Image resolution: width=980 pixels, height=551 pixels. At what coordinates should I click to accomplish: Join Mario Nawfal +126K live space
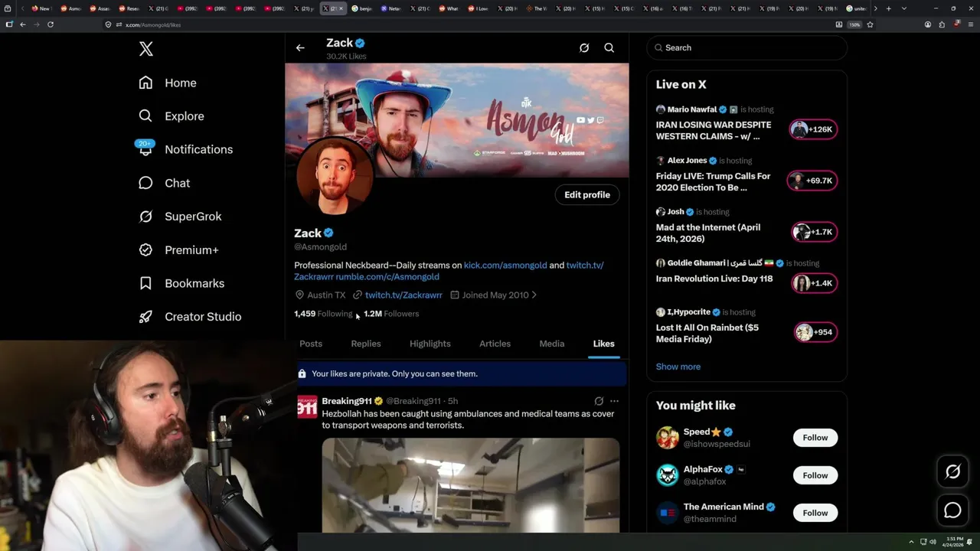[812, 129]
